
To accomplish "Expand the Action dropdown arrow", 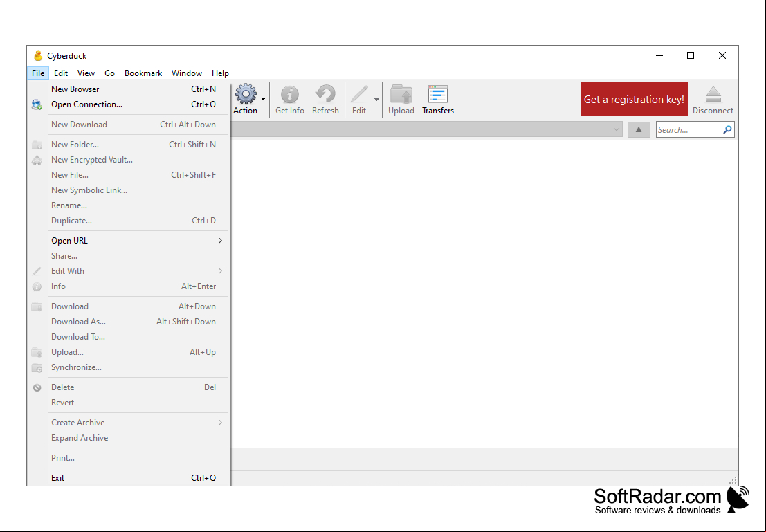I will (x=264, y=99).
